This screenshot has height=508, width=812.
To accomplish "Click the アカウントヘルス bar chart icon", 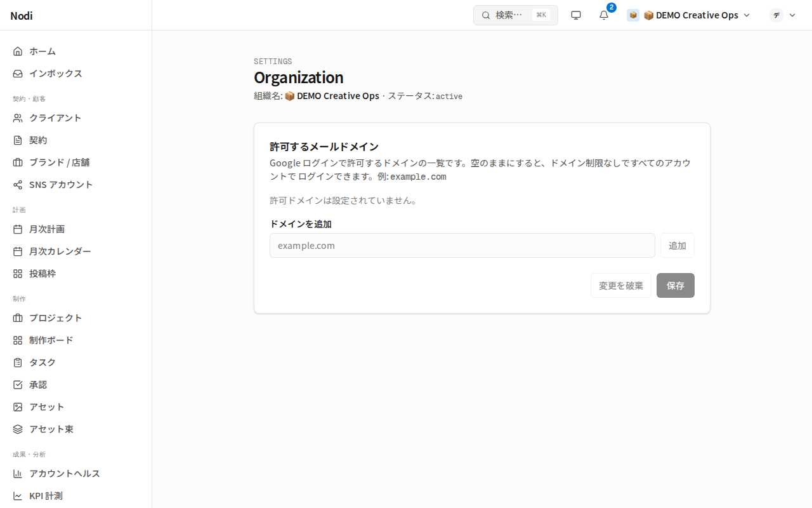I will point(18,474).
